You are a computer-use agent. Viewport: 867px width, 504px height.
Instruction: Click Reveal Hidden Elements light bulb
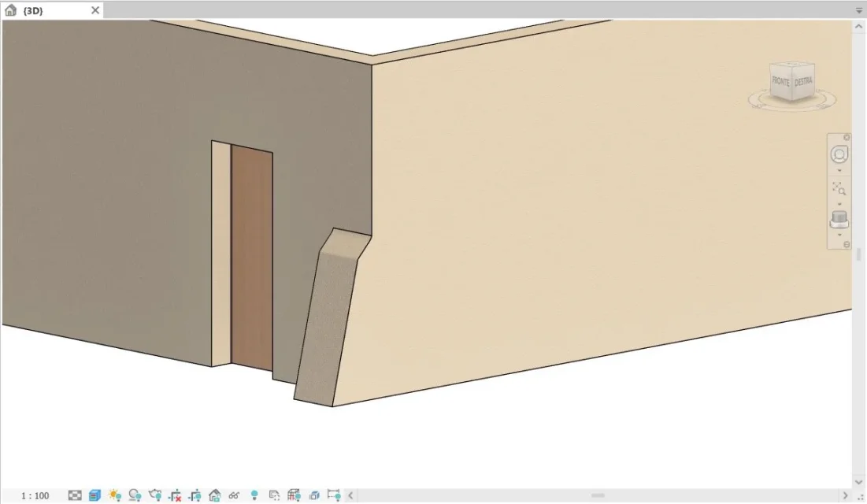pos(254,495)
